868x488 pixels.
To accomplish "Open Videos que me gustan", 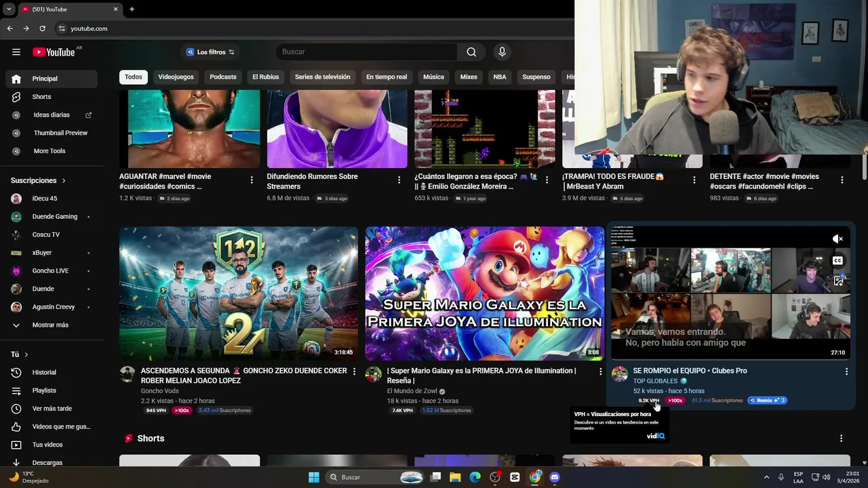I will [52, 426].
